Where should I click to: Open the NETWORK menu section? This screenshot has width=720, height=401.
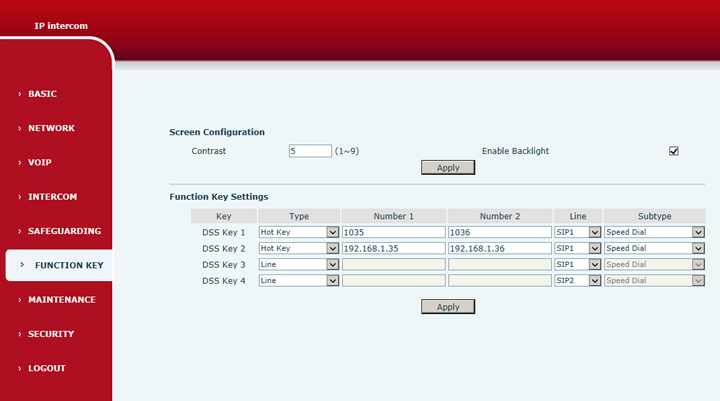51,128
